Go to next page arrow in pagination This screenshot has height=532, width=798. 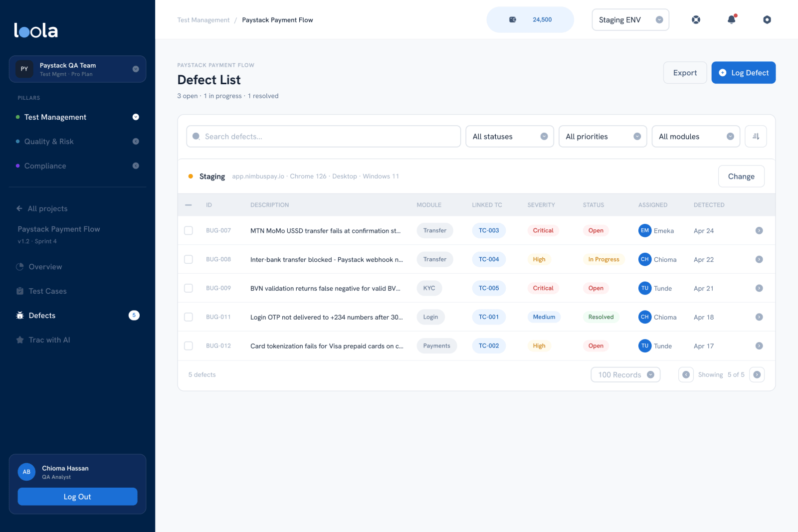[757, 374]
